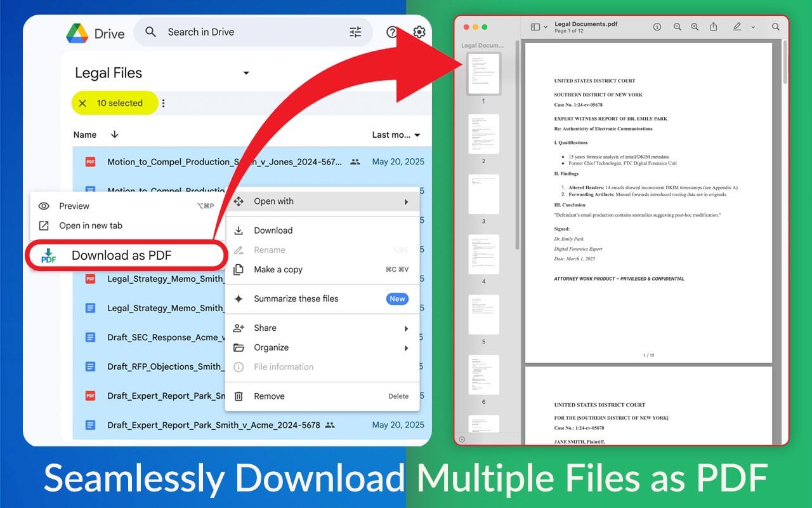812x508 pixels.
Task: Select the Markup pencil tool in Preview
Action: [737, 27]
